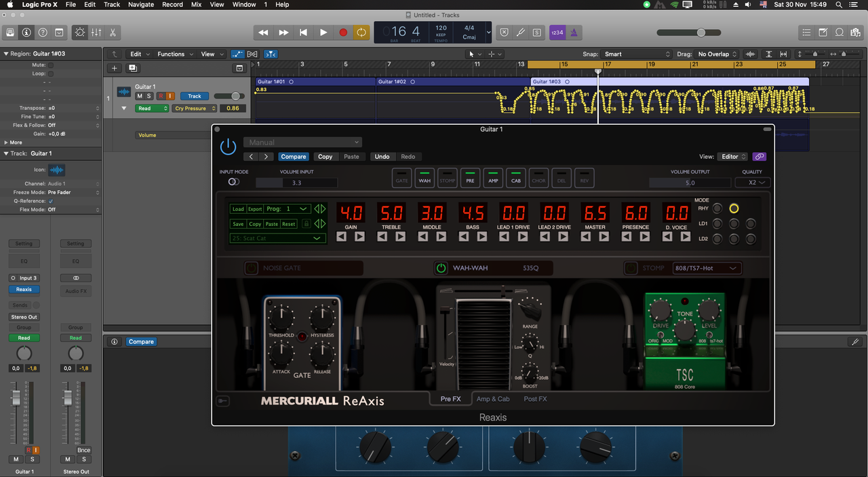Click the plugin Undo button
This screenshot has height=477, width=868.
pos(382,157)
